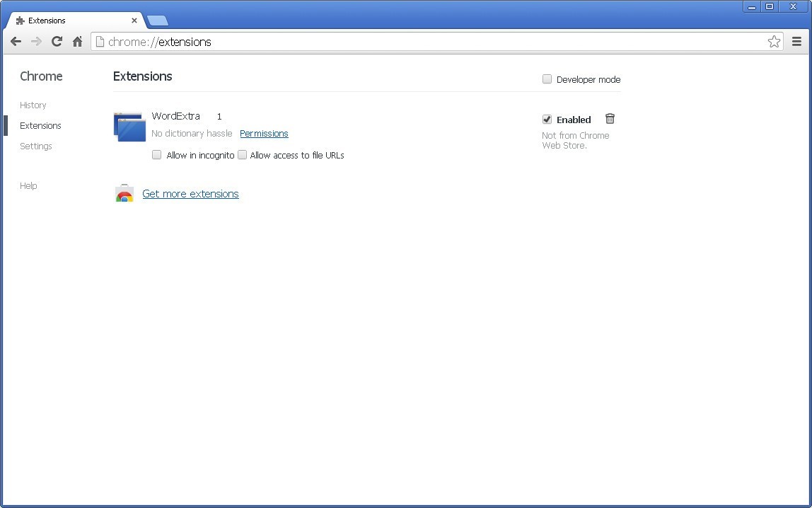Viewport: 812px width, 508px height.
Task: Click the forward navigation arrow
Action: [x=36, y=41]
